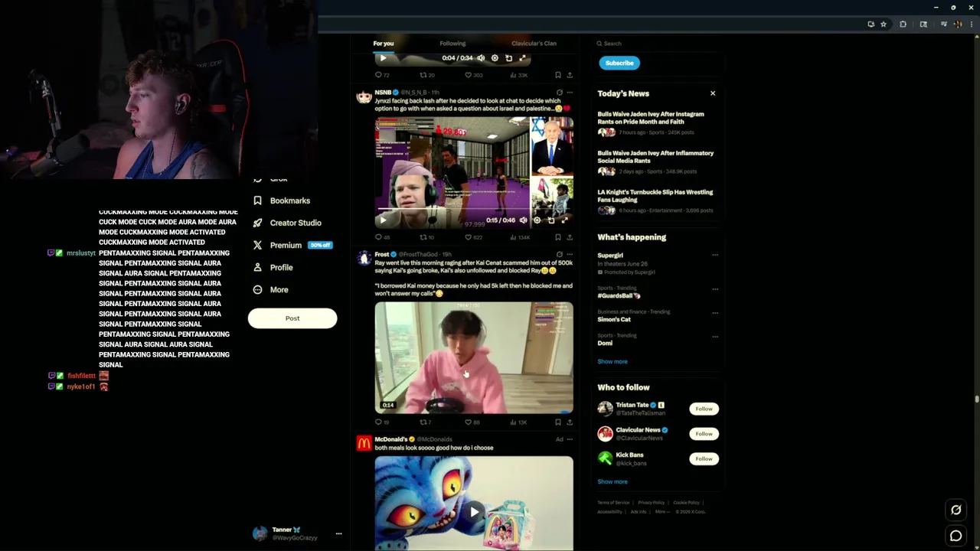Viewport: 980px width, 551px height.
Task: Open Creator Studio in the sidebar
Action: 287,223
